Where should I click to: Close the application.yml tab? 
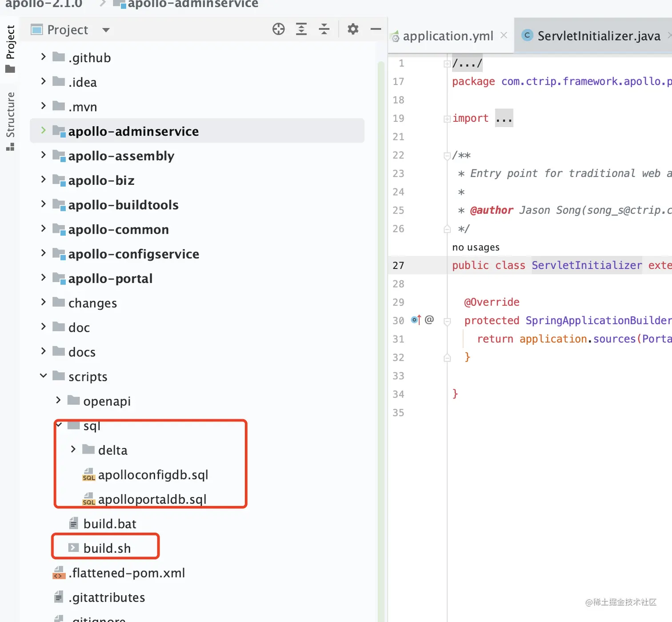(x=504, y=35)
